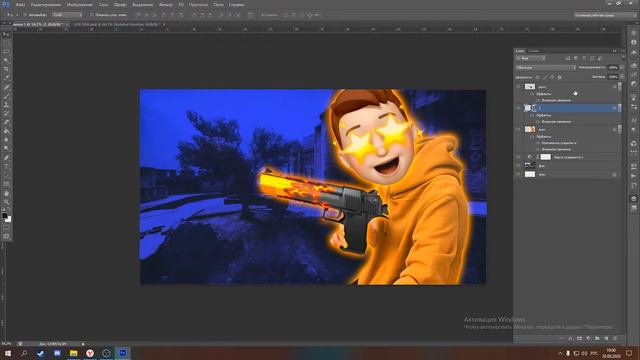Toggle show transform controls checkbox

[92, 15]
